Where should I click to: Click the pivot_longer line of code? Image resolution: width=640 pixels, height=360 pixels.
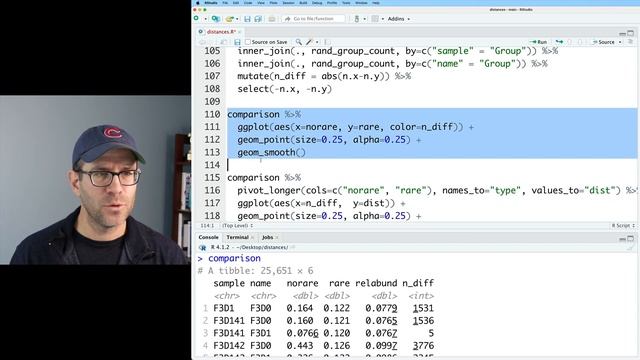[x=438, y=190]
